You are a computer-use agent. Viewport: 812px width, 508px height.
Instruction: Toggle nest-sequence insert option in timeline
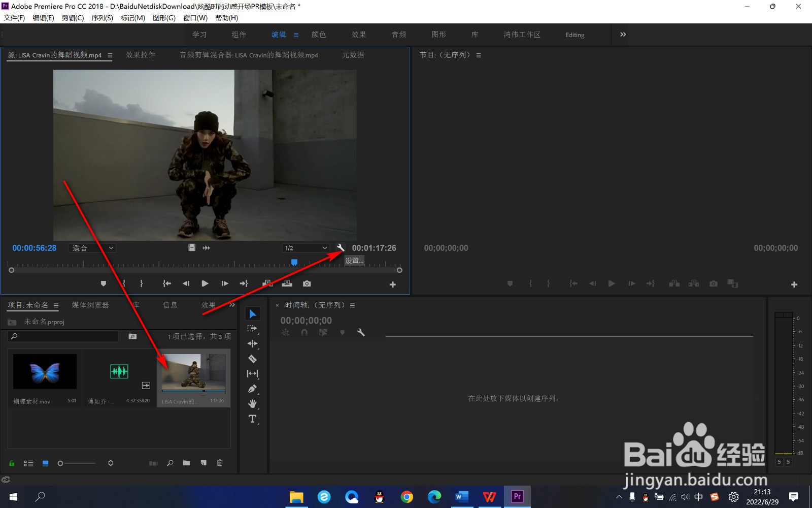tap(286, 332)
